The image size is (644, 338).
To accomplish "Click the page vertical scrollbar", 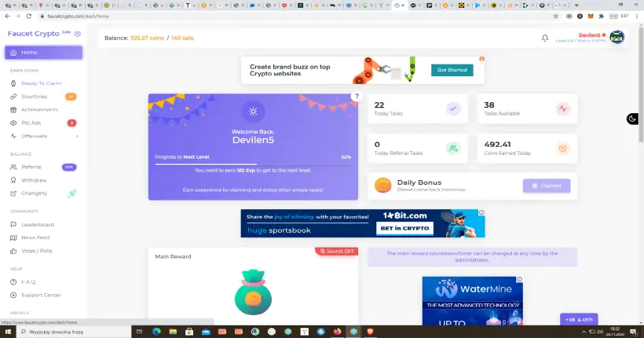I will 641,83.
